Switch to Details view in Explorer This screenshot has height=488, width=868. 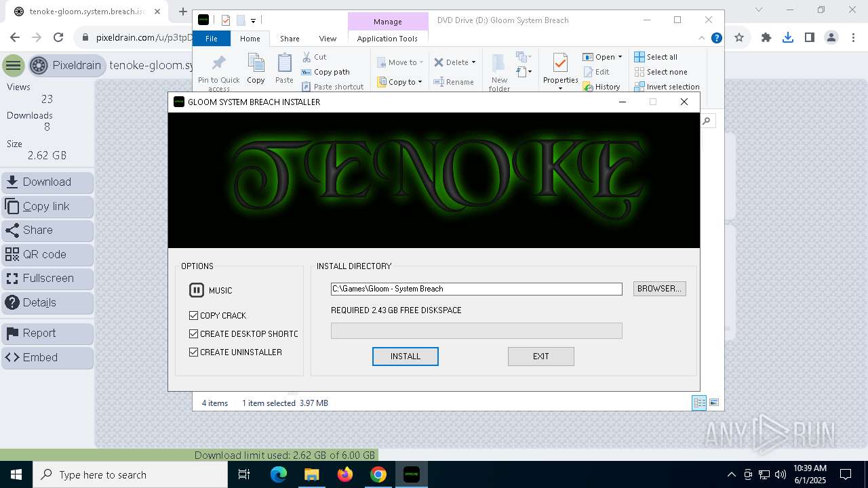(x=699, y=403)
